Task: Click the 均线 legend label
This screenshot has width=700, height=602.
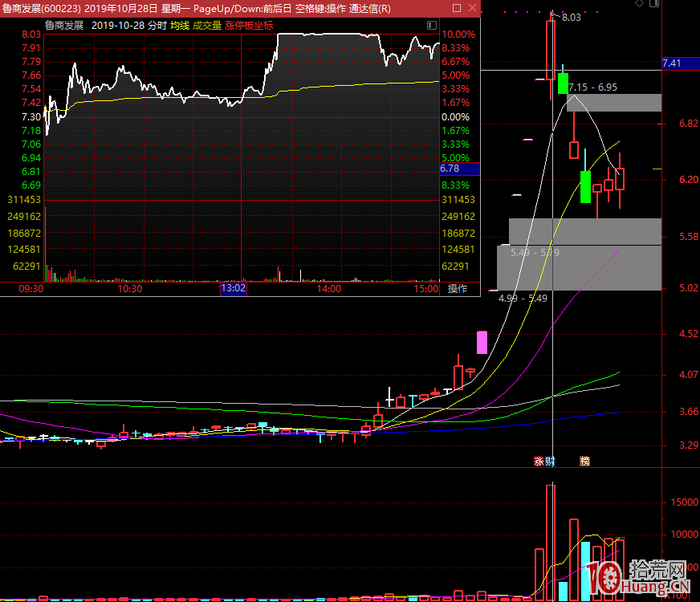Action: (180, 26)
